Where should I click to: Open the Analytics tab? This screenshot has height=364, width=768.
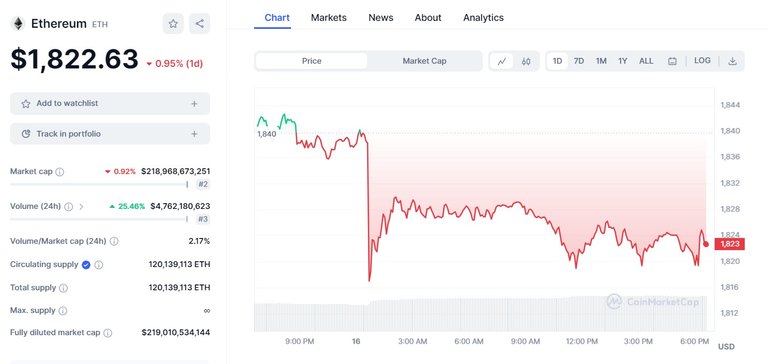coord(483,18)
